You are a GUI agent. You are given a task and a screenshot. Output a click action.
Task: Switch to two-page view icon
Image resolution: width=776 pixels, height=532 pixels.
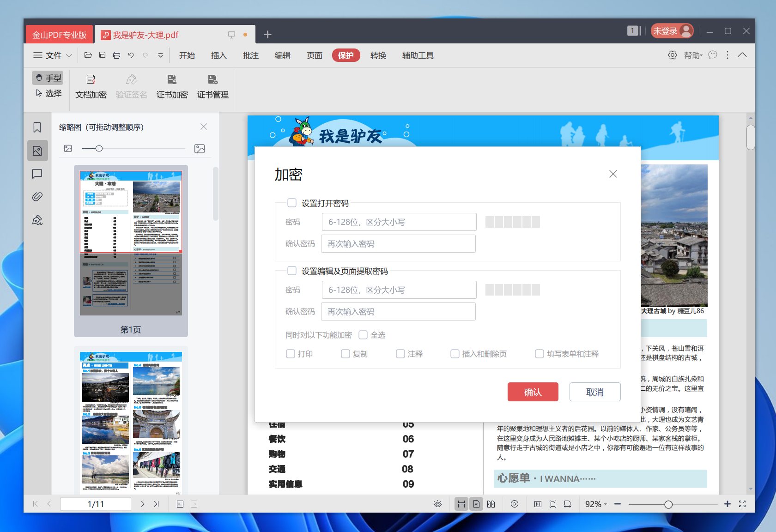(x=491, y=504)
